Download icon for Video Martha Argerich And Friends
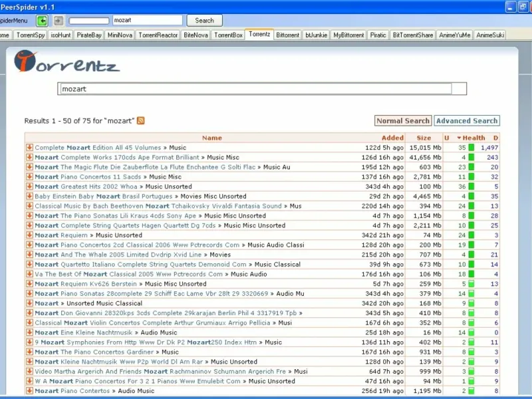 29,371
